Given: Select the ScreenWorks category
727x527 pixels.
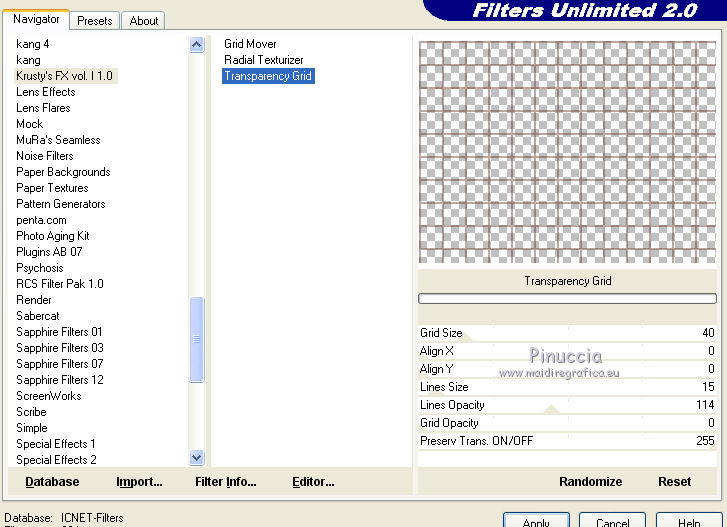Looking at the screenshot, I should click(x=49, y=396).
